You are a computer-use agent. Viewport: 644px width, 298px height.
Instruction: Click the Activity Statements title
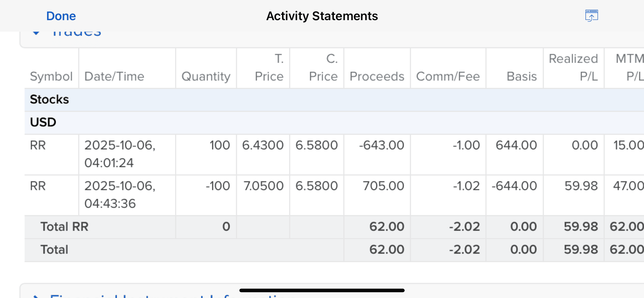tap(322, 16)
